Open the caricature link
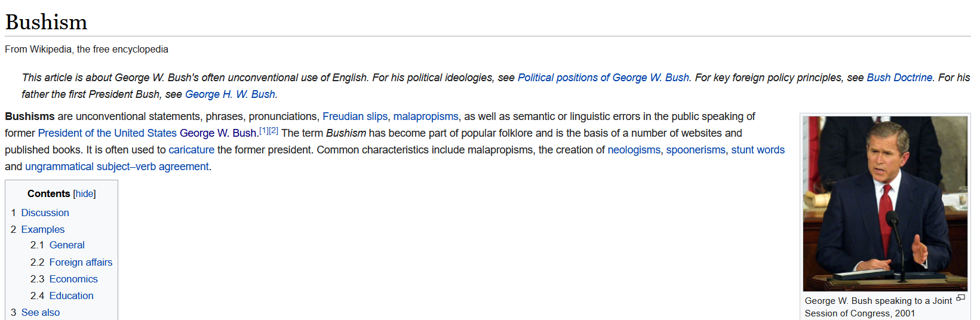This screenshot has height=320, width=980. (191, 150)
